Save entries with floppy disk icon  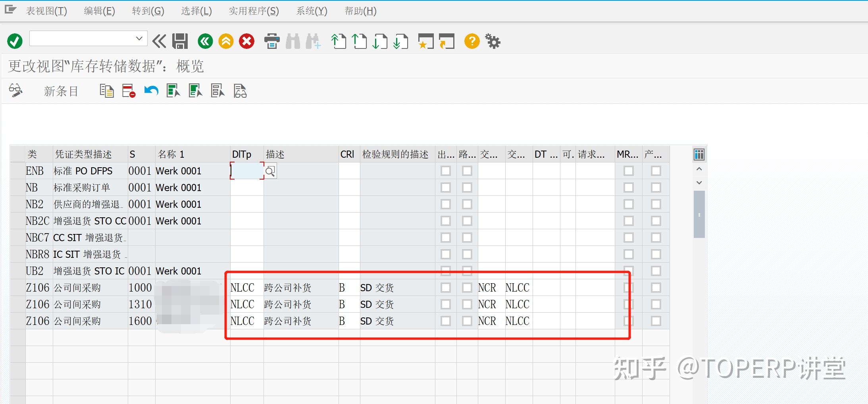pos(181,41)
